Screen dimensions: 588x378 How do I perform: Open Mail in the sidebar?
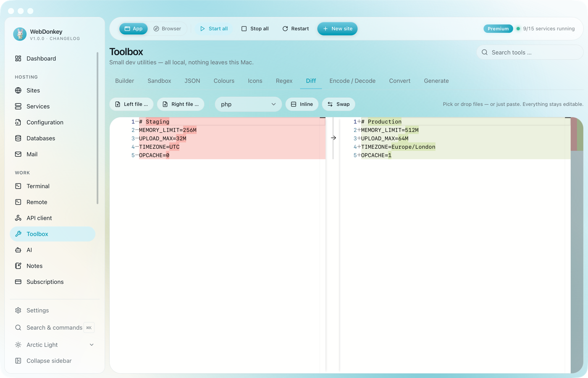52,154
